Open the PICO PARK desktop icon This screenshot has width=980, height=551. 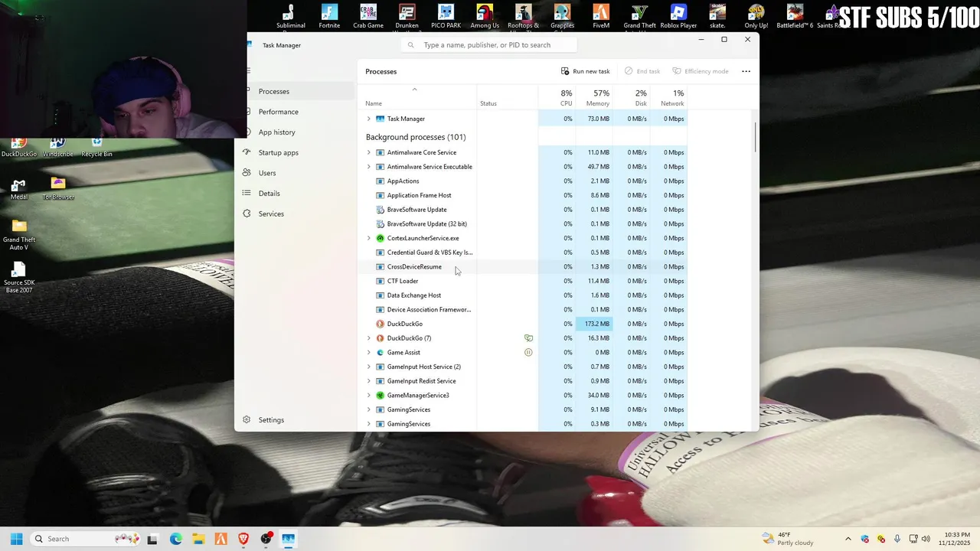(x=446, y=17)
